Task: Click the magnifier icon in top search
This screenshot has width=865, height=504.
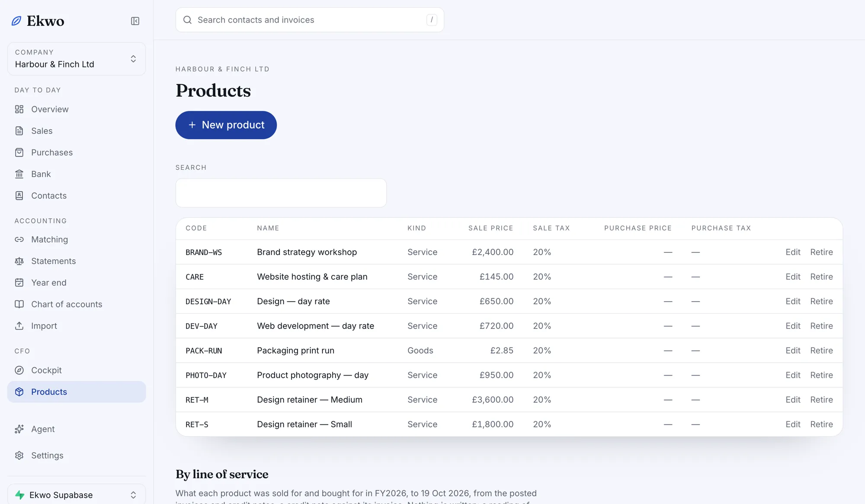Action: [187, 20]
